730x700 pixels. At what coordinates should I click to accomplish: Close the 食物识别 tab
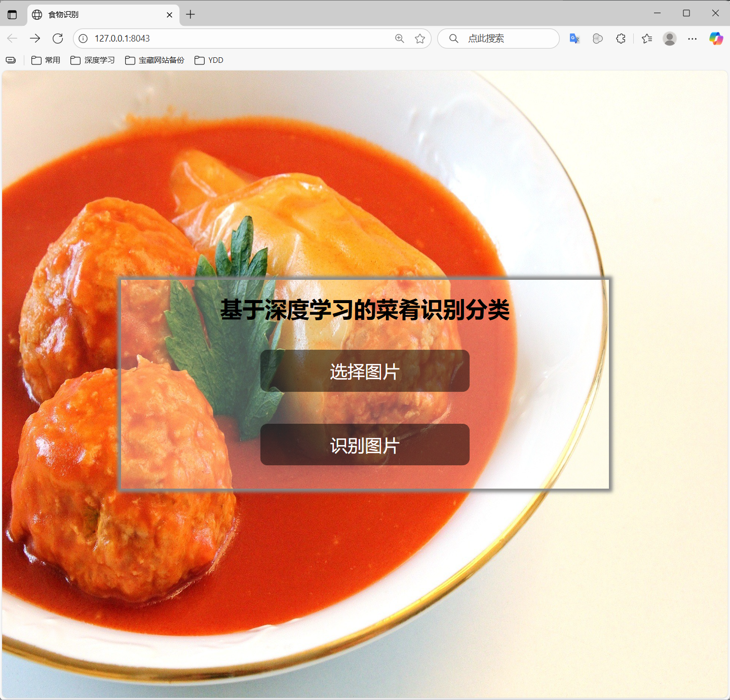tap(169, 15)
